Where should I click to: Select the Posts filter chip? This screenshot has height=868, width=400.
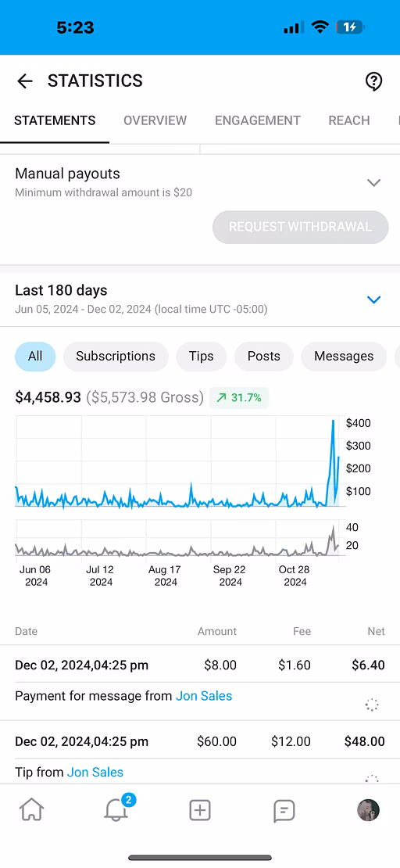tap(264, 356)
